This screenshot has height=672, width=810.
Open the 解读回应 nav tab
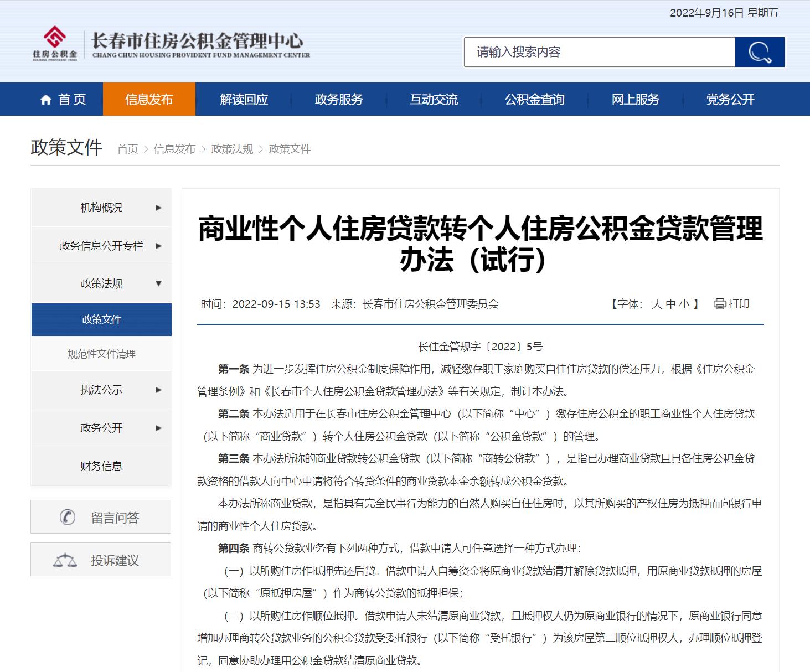pos(244,99)
